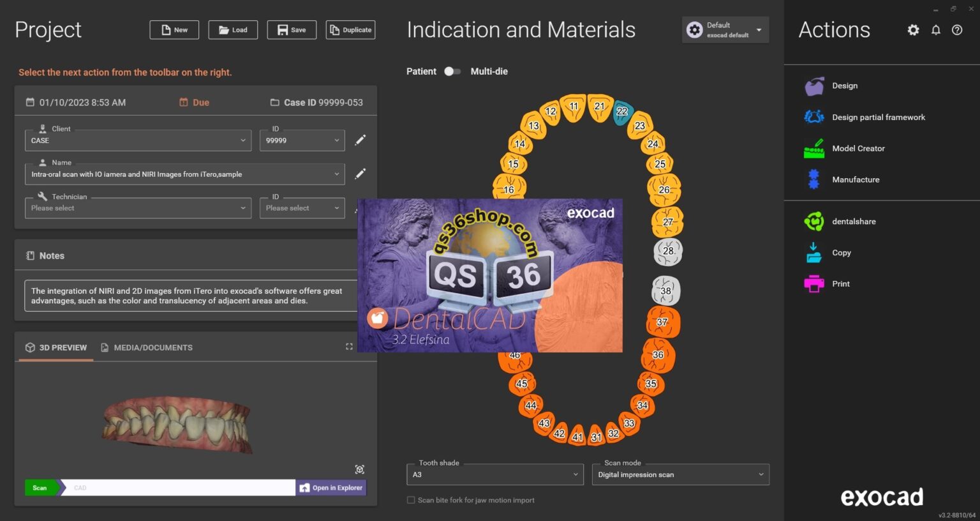Open the Design tool in Actions panel
Screen dimensions: 980x521
click(843, 86)
